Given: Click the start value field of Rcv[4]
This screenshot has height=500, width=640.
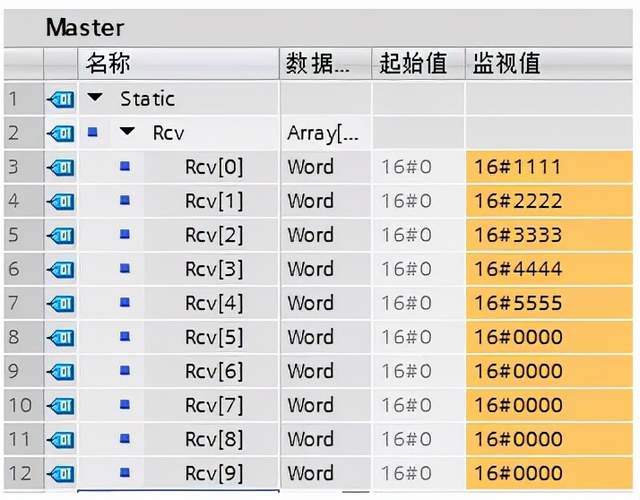Looking at the screenshot, I should 406,303.
